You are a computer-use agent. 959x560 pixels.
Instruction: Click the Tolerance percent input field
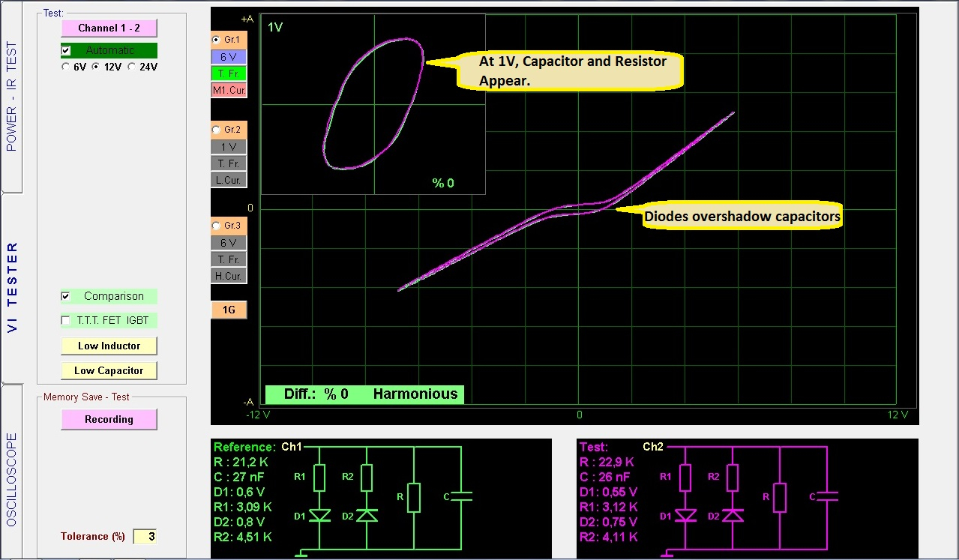point(145,536)
